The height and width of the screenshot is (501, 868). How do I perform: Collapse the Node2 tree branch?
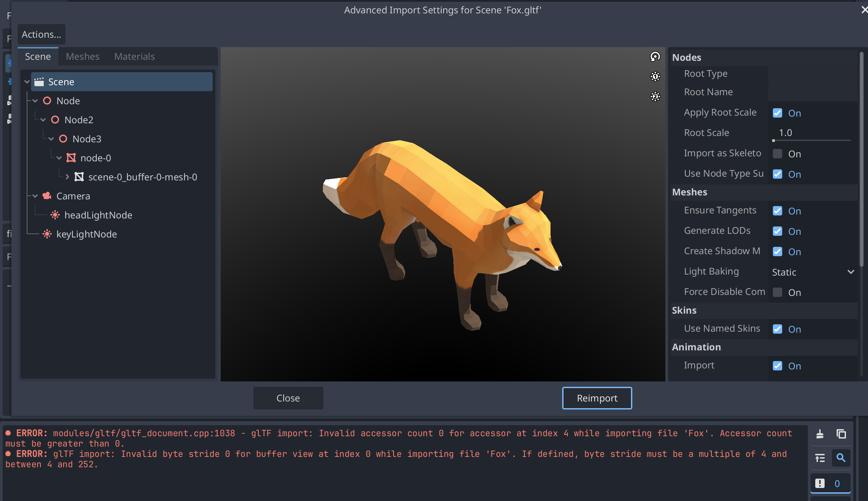(43, 120)
